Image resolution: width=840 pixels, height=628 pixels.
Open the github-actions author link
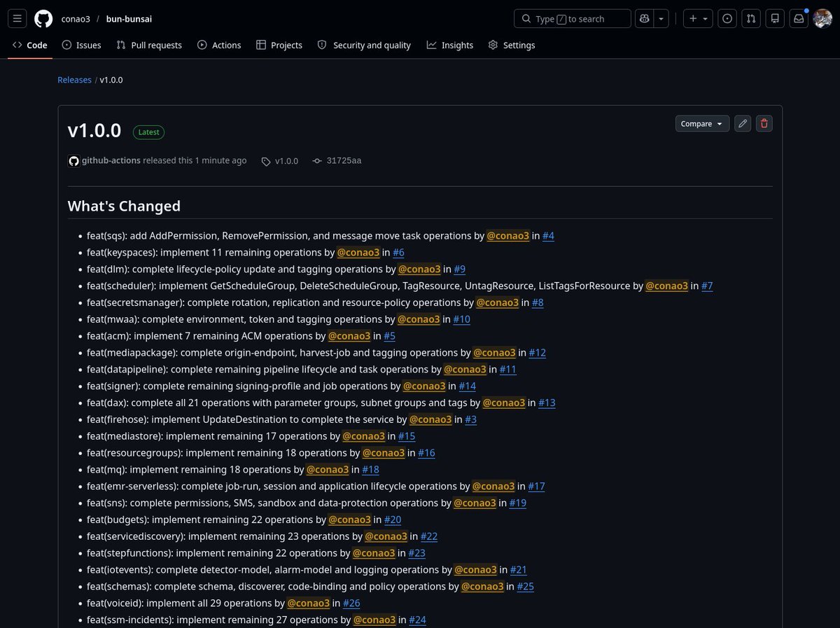point(111,160)
